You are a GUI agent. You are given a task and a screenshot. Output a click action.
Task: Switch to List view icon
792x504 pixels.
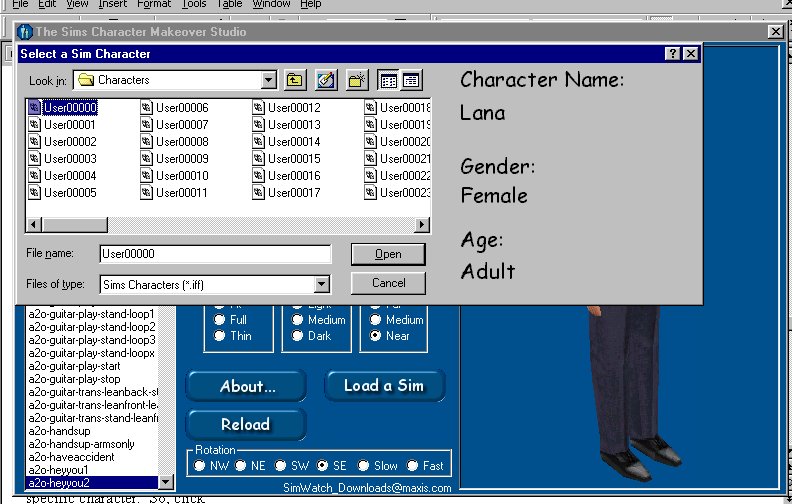[x=388, y=80]
